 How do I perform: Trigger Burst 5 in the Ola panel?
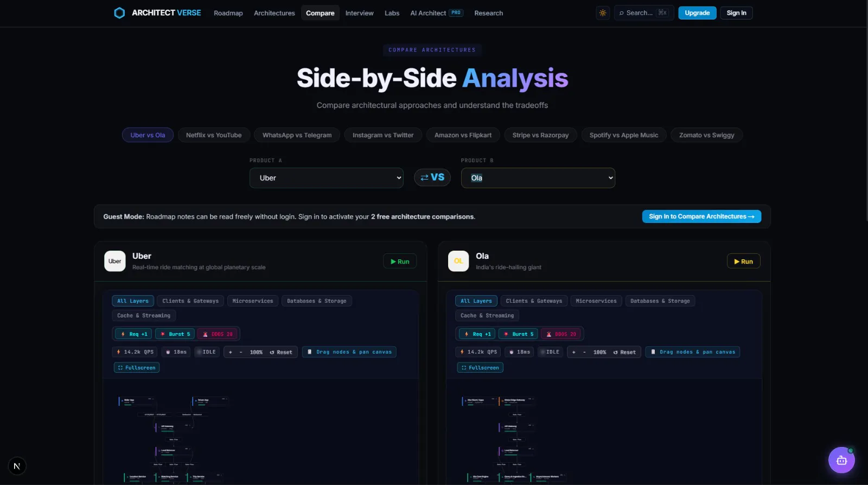[519, 334]
